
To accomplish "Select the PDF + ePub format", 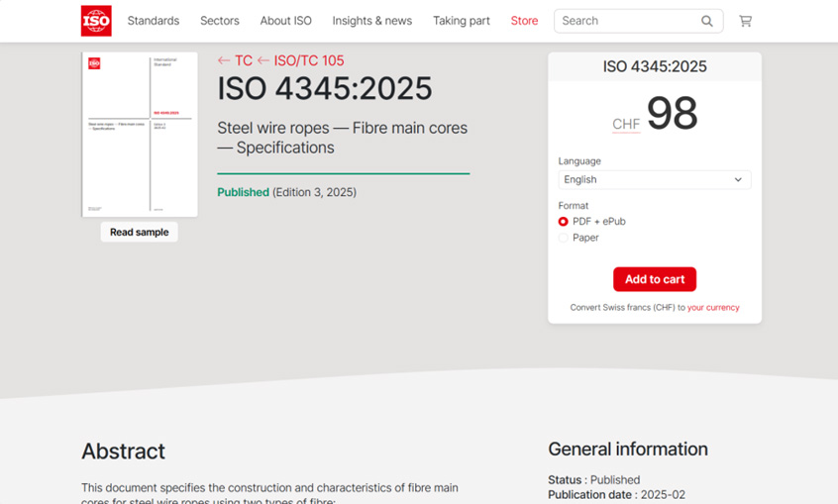I will click(564, 221).
